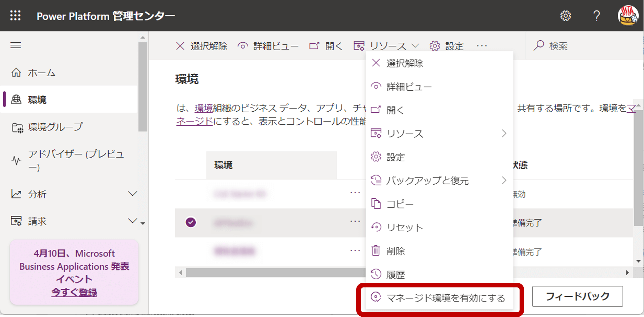This screenshot has width=644, height=317.
Task: Click the content vertical scrollbar thumb
Action: pyautogui.click(x=638, y=168)
